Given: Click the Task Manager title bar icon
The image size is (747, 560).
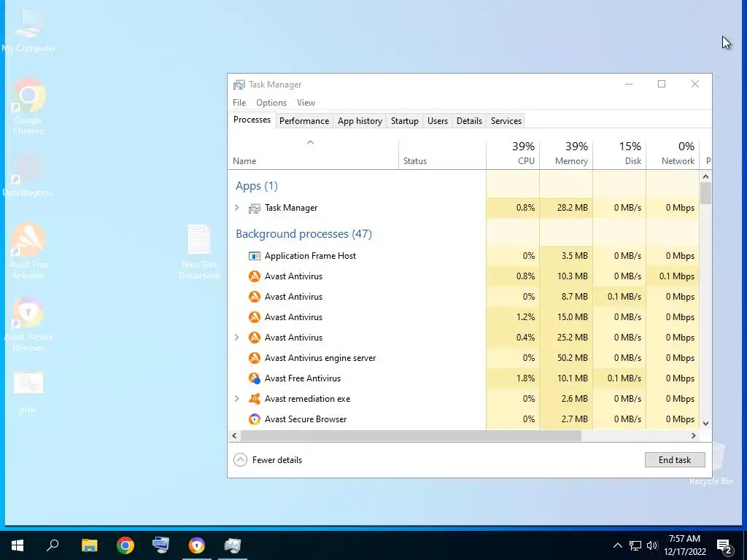Looking at the screenshot, I should (239, 85).
